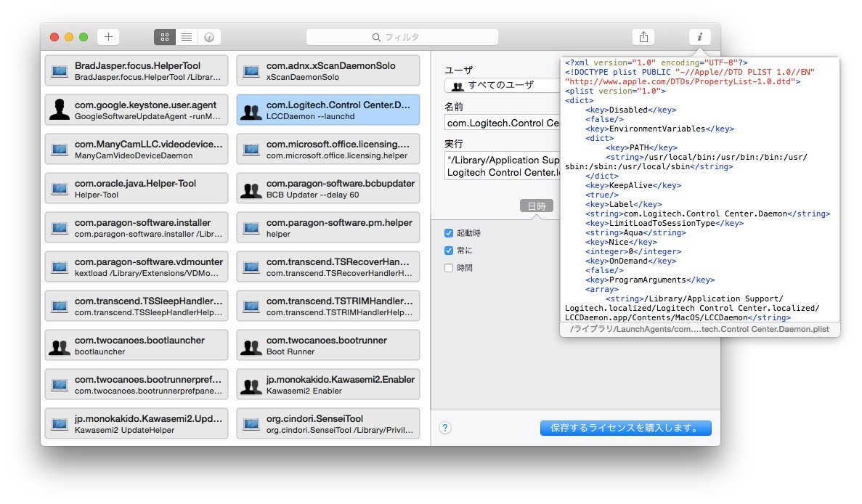Select the com.google.keystone.user.agent job
This screenshot has height=504, width=862.
[137, 110]
